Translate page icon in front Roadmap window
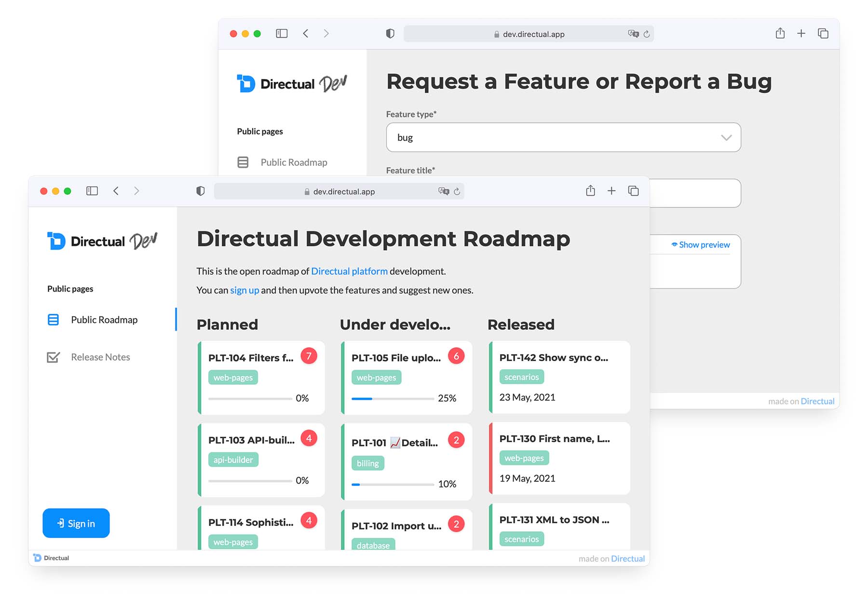868x606 pixels. click(444, 191)
